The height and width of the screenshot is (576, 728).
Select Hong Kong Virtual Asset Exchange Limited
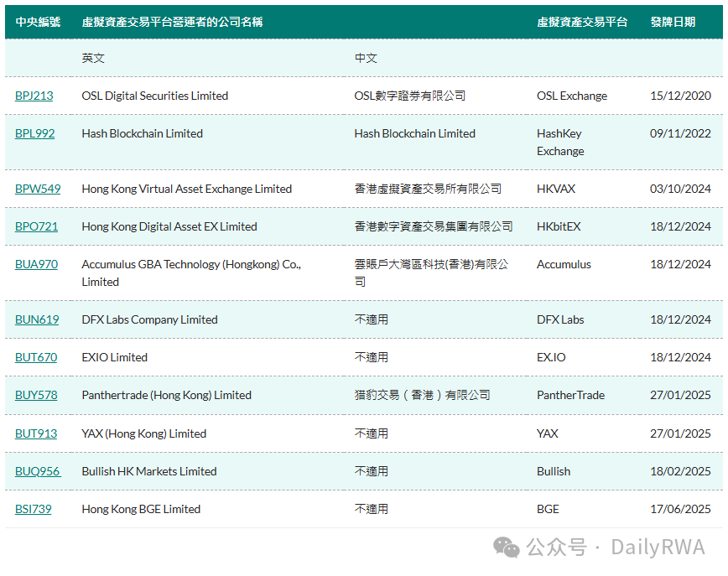[187, 189]
